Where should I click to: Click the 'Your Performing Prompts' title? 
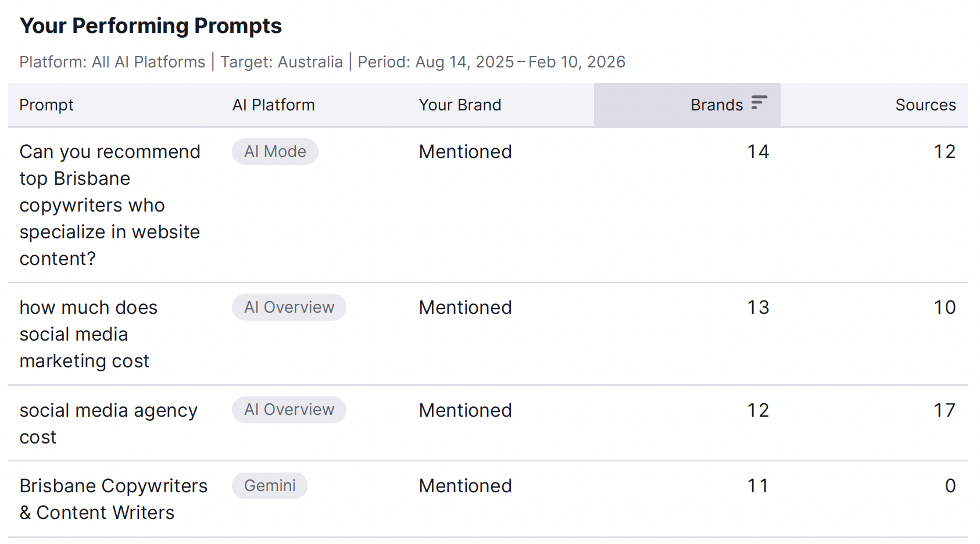[151, 26]
